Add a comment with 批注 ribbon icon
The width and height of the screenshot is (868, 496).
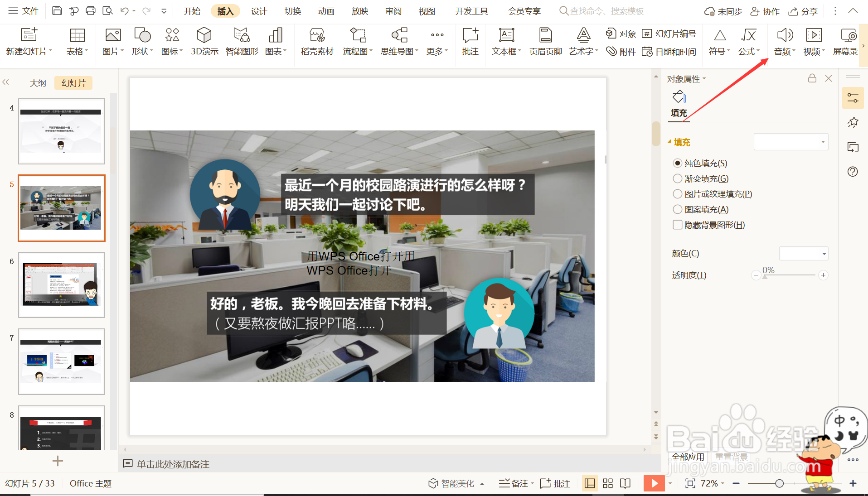pyautogui.click(x=470, y=42)
